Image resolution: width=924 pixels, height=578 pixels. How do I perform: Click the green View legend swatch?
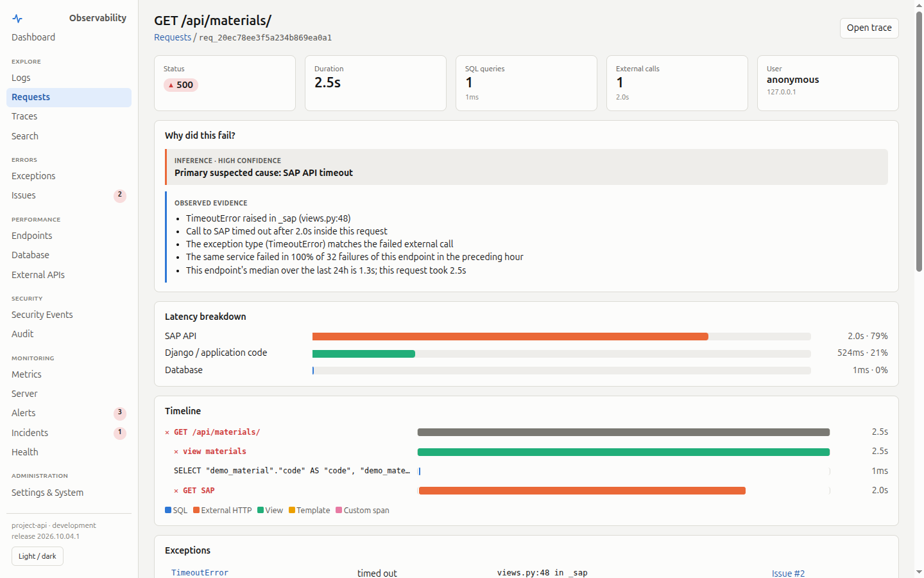point(261,510)
